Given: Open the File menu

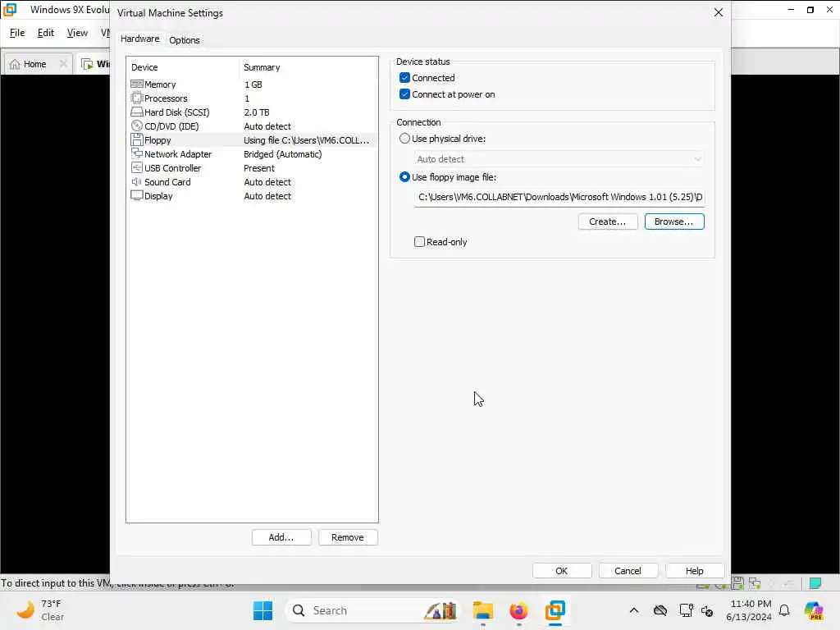Looking at the screenshot, I should pos(17,33).
